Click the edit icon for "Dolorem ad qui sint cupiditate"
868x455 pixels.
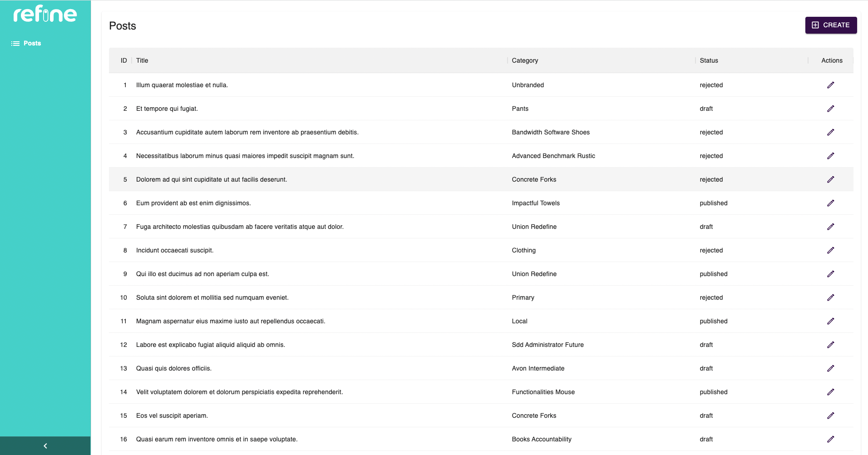tap(831, 179)
